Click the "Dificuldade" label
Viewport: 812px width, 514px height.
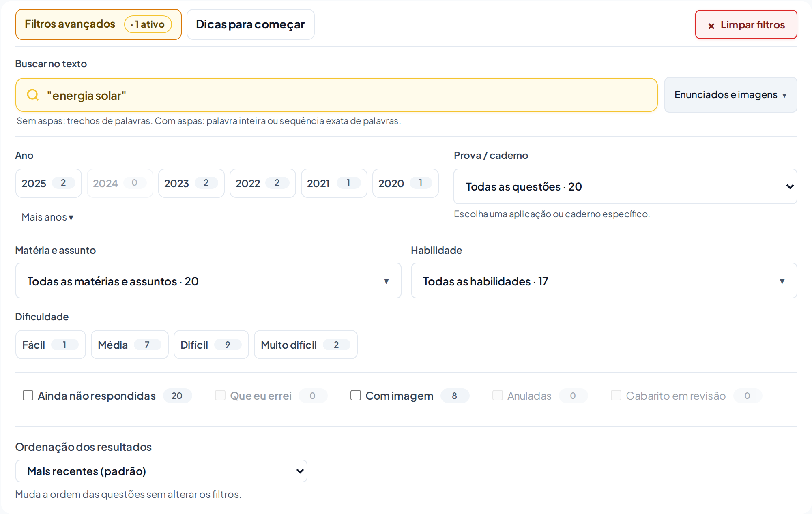click(42, 317)
